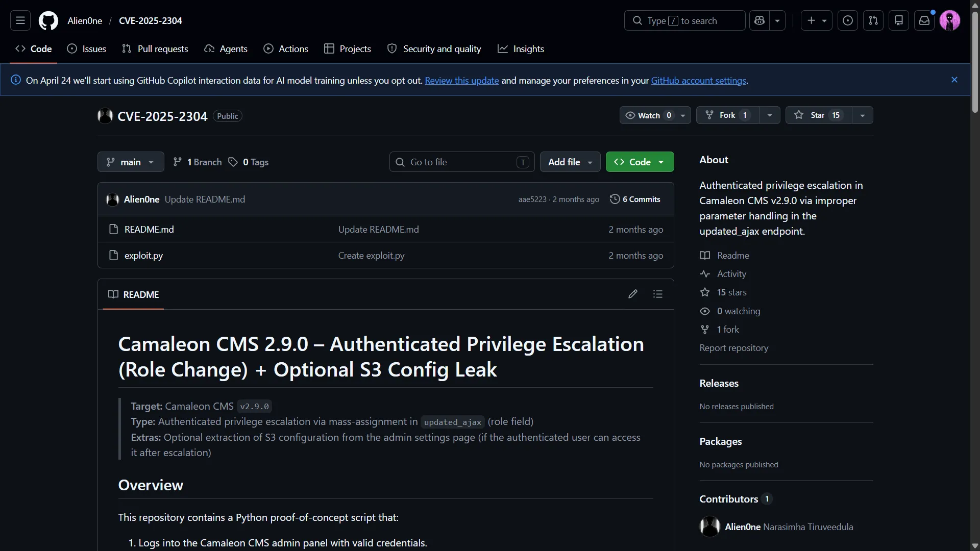Open Security and quality tab

tap(434, 48)
